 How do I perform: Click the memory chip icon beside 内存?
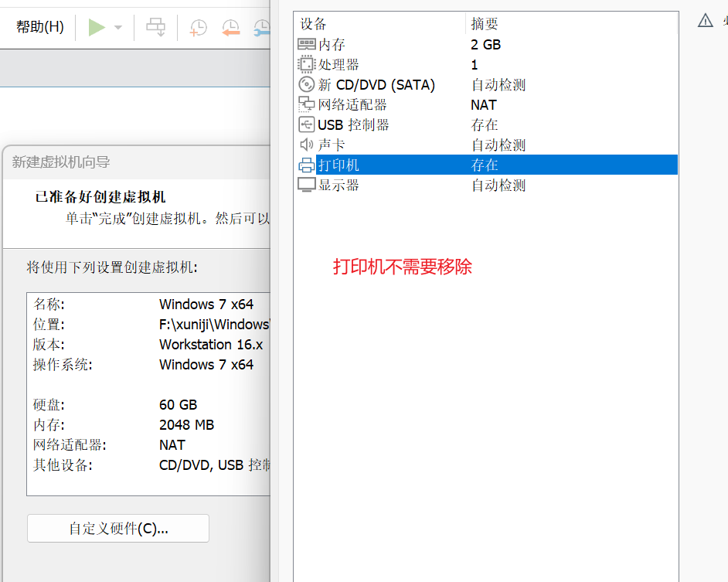(307, 44)
